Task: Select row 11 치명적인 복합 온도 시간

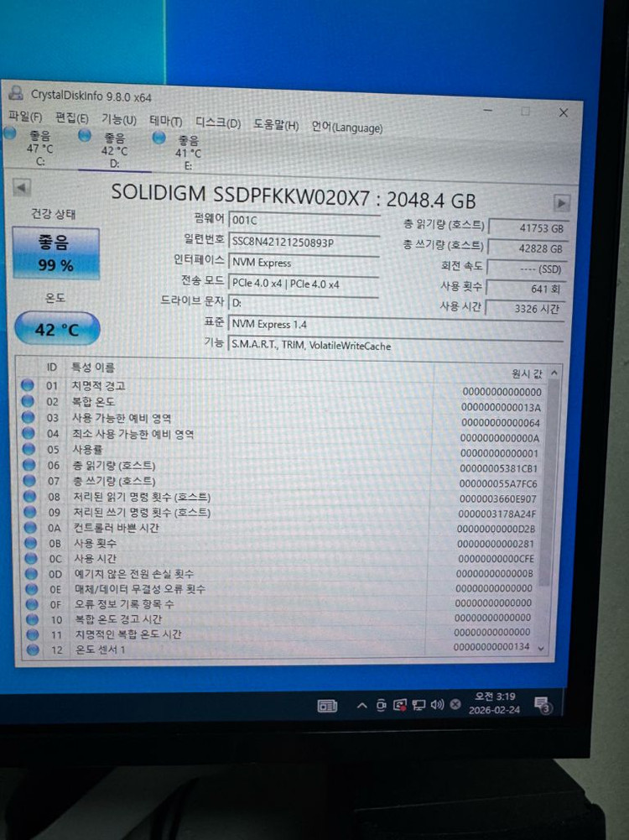Action: [282, 634]
